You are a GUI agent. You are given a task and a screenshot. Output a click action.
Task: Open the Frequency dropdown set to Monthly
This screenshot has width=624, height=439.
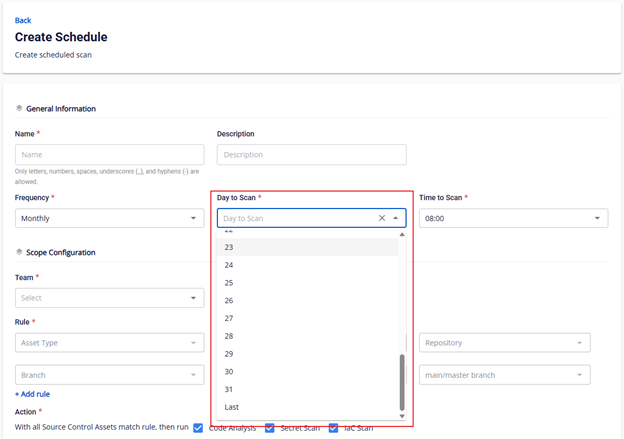tap(109, 218)
